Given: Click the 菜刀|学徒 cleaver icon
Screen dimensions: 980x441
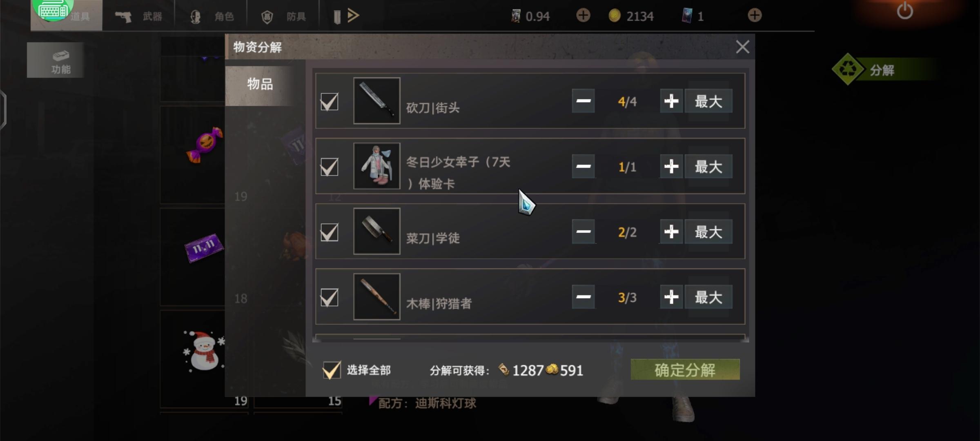Looking at the screenshot, I should click(376, 232).
